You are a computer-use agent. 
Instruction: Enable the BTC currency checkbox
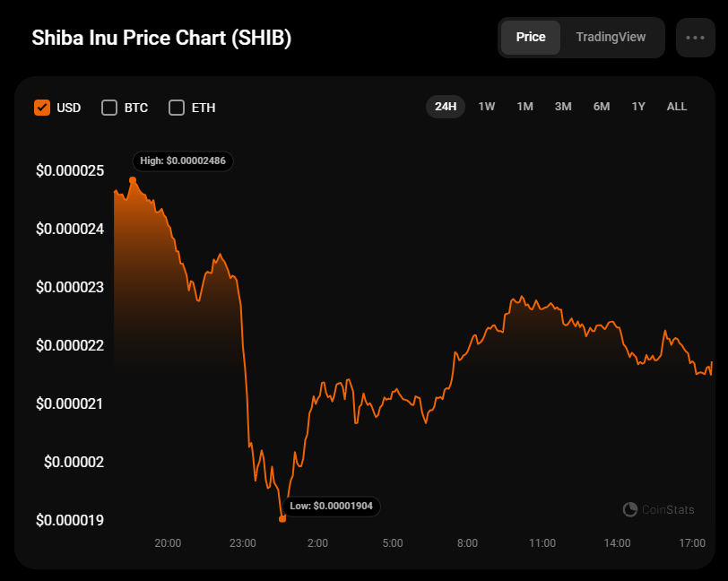coord(109,108)
